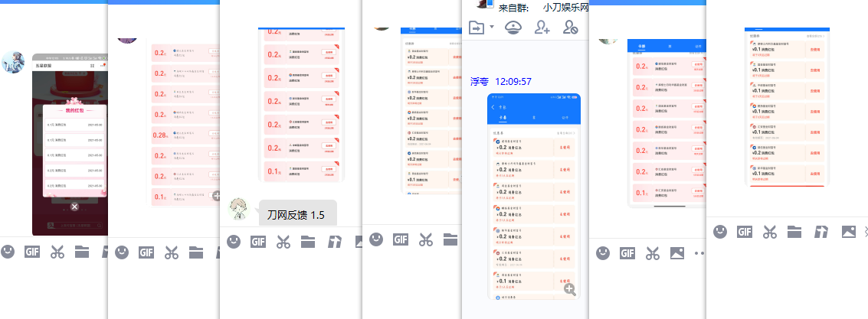Screen dimensions: 868x319
Task: Open the 我的红包 screenshot thumbnail
Action: point(70,145)
